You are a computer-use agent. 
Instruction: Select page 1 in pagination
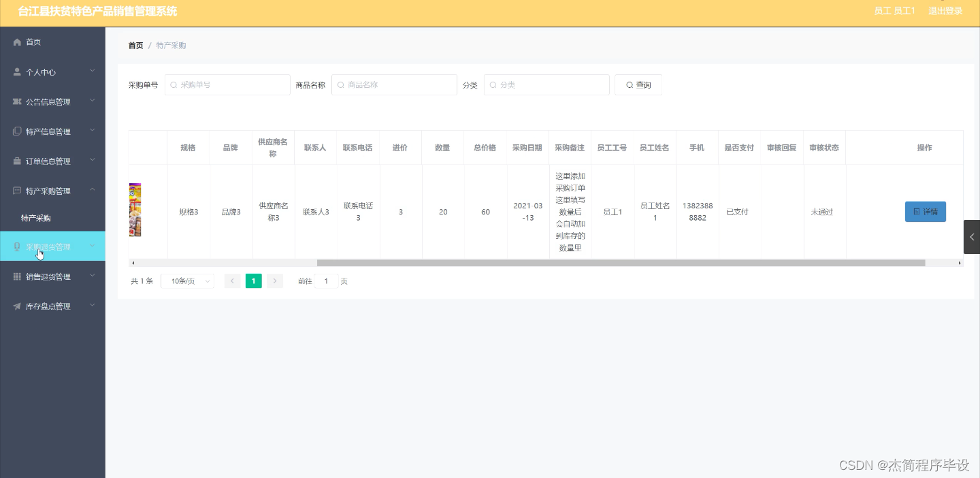254,281
